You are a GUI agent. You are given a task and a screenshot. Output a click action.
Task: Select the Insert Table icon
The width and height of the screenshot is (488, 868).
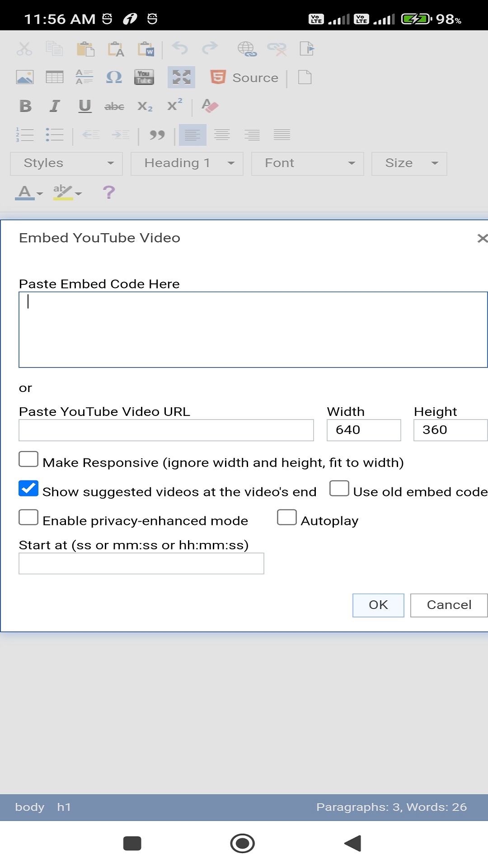click(x=55, y=77)
